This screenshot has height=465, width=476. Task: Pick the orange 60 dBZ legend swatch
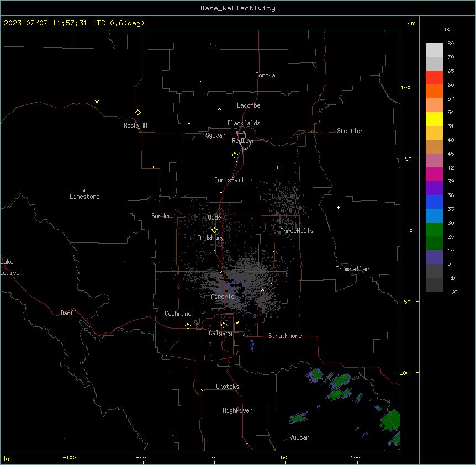434,91
